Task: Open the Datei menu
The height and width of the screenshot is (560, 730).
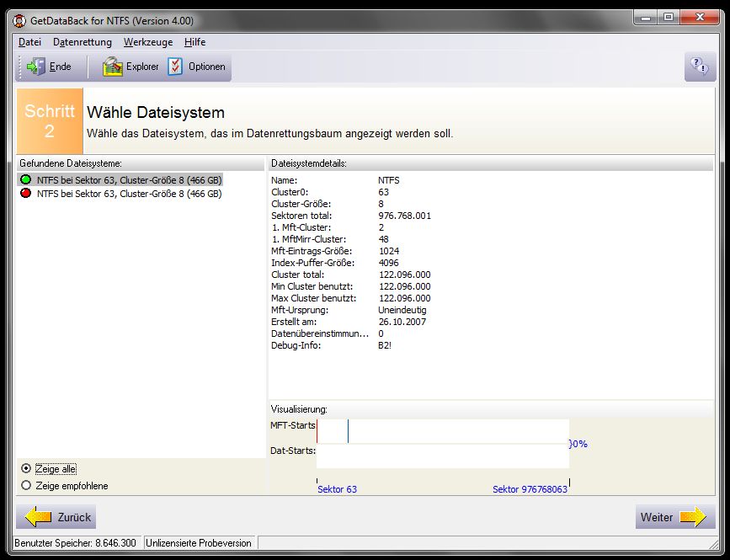Action: [x=29, y=42]
